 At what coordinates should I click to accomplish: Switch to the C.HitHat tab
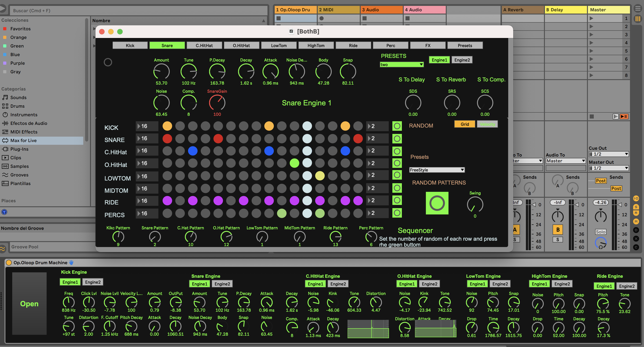[x=204, y=45]
